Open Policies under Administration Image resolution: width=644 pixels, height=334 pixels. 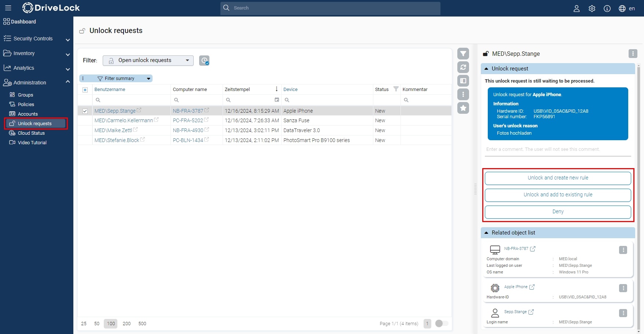[26, 104]
